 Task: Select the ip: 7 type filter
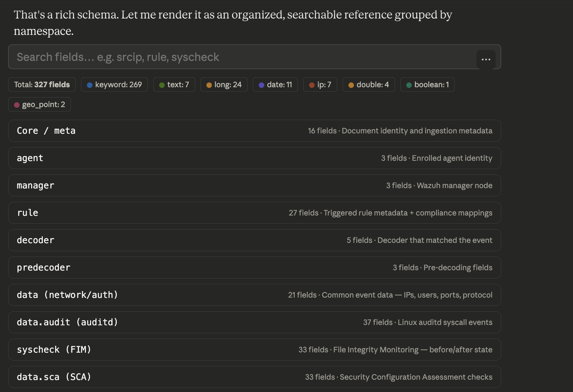pos(320,84)
